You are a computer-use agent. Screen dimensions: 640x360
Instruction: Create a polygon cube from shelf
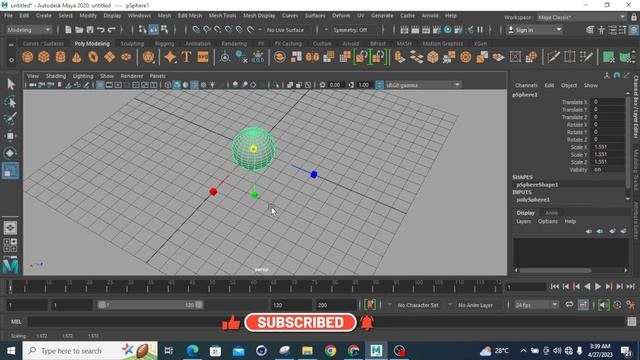click(44, 57)
